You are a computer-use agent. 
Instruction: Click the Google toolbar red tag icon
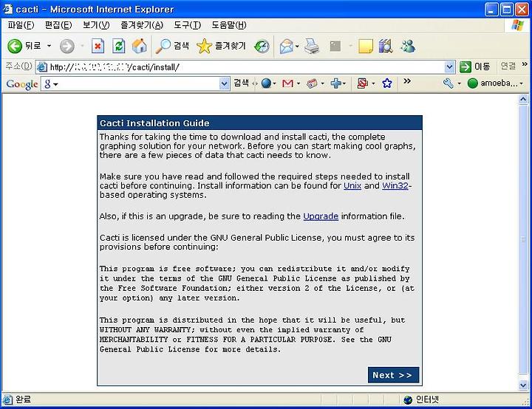pyautogui.click(x=312, y=83)
